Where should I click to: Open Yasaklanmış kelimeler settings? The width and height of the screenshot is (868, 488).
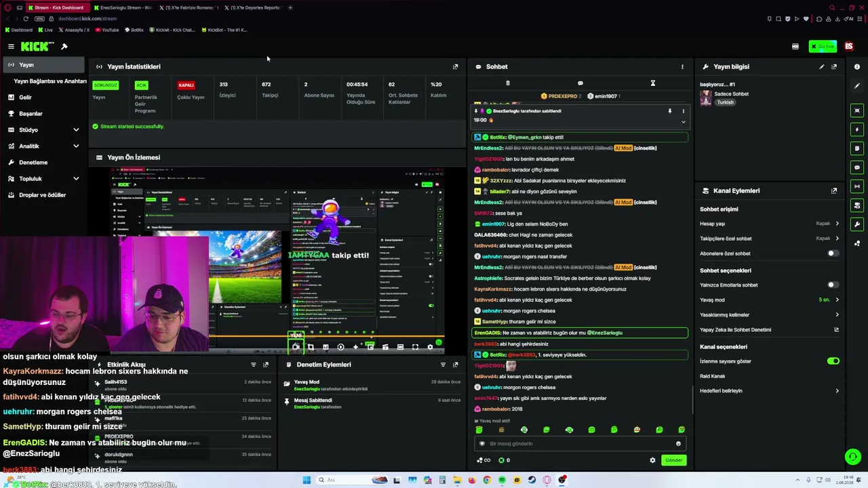pyautogui.click(x=769, y=315)
